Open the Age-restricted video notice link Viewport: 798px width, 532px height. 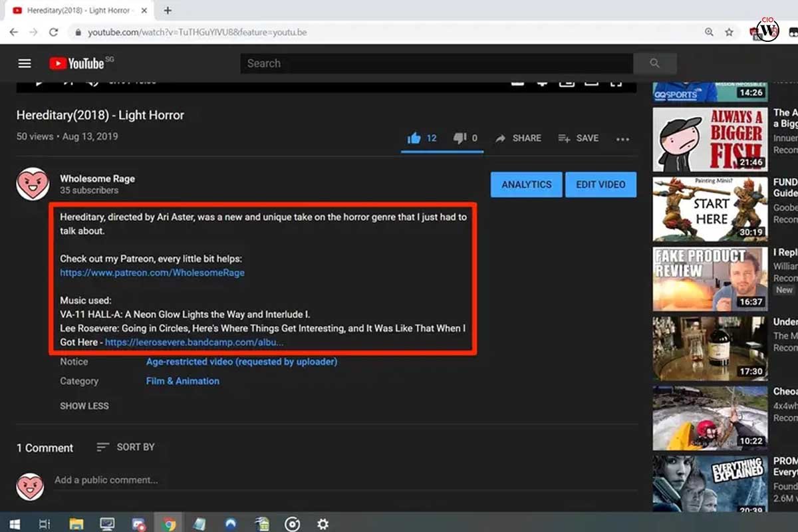point(241,362)
